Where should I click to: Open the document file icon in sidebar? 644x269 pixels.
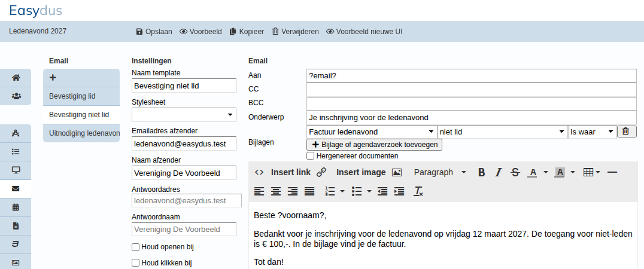coord(16,225)
